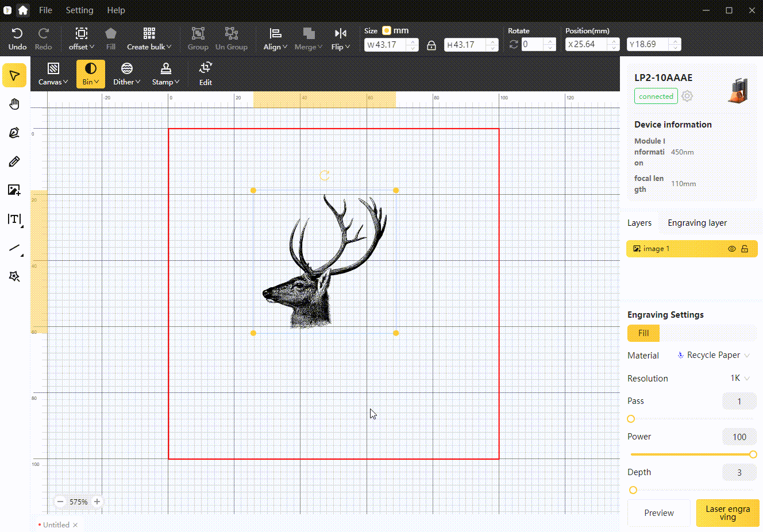Switch to the Engraving layer tab
Image resolution: width=763 pixels, height=532 pixels.
point(698,222)
